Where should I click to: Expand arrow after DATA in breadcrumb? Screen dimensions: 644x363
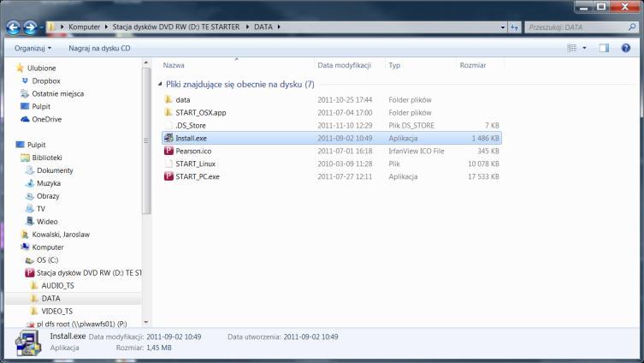click(279, 27)
